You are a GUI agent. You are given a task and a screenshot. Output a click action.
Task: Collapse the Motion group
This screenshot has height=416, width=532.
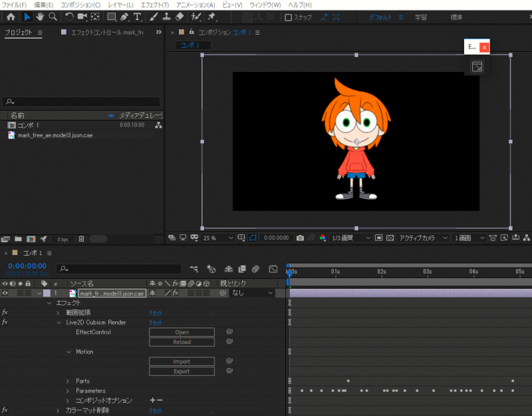(68, 352)
